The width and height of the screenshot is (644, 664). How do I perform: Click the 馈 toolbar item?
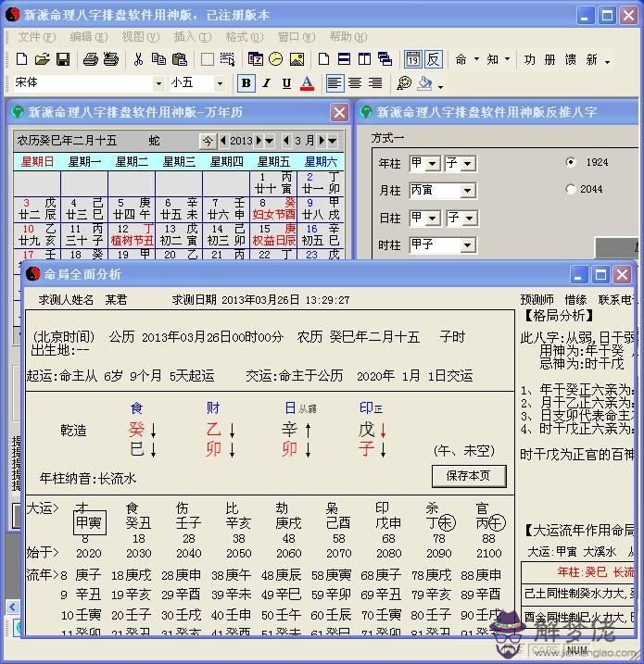[x=570, y=59]
